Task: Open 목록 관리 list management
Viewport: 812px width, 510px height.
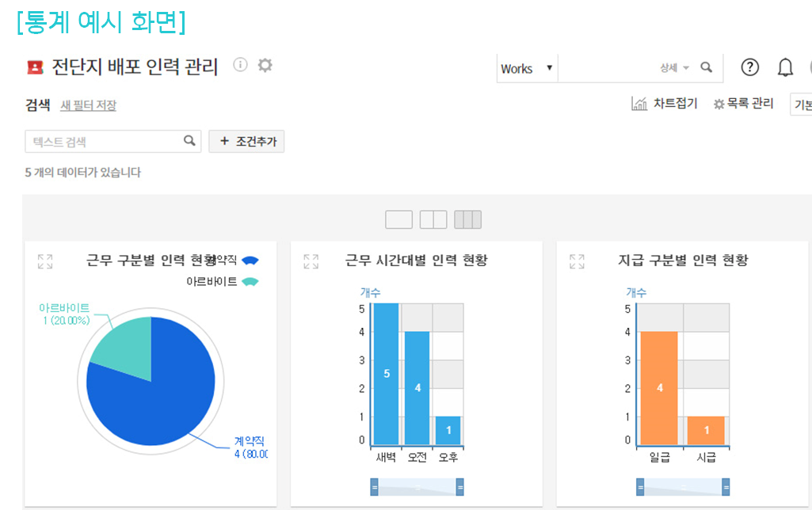Action: 743,104
